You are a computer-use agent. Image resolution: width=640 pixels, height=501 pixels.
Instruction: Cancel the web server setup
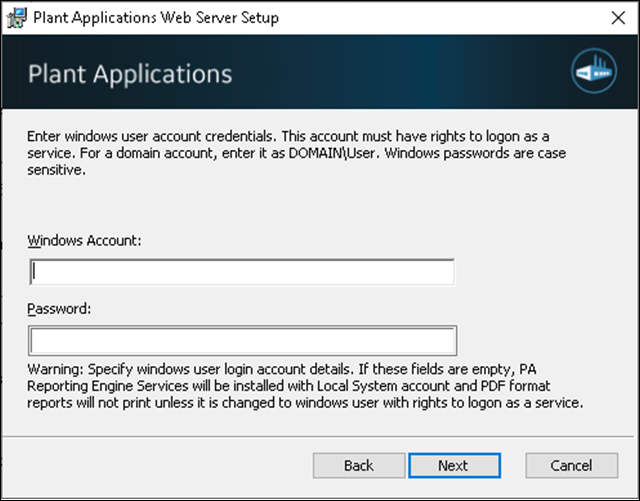pyautogui.click(x=571, y=465)
